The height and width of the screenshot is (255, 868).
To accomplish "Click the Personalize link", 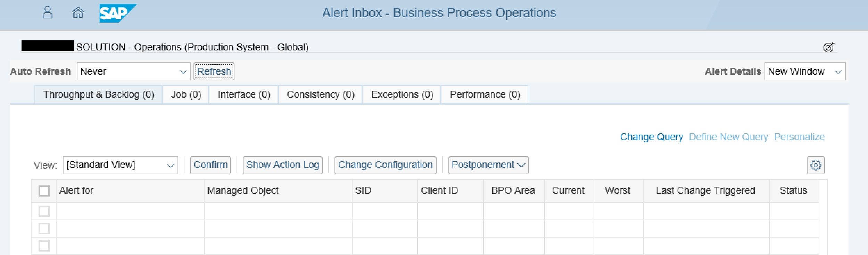I will (x=799, y=137).
